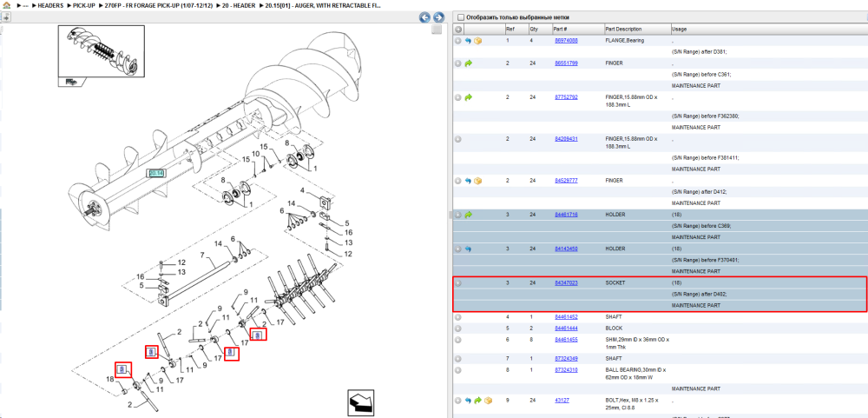The width and height of the screenshot is (868, 418).
Task: Add BLOCK 84461444 with plus icon
Action: (x=457, y=328)
